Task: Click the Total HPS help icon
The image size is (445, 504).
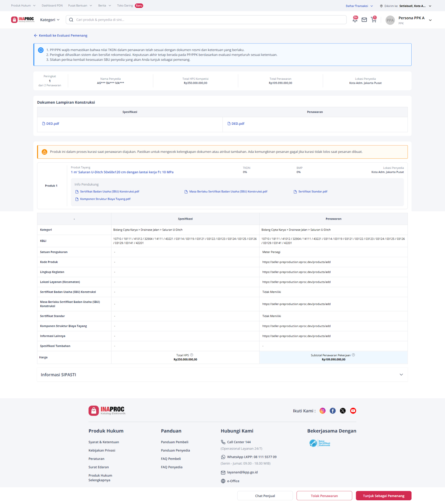Action: pyautogui.click(x=192, y=355)
